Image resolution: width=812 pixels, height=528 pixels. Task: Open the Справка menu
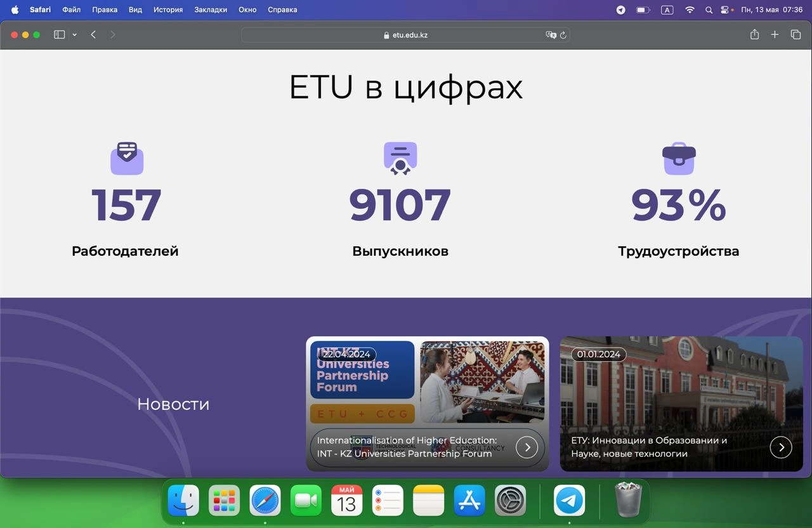pos(282,10)
